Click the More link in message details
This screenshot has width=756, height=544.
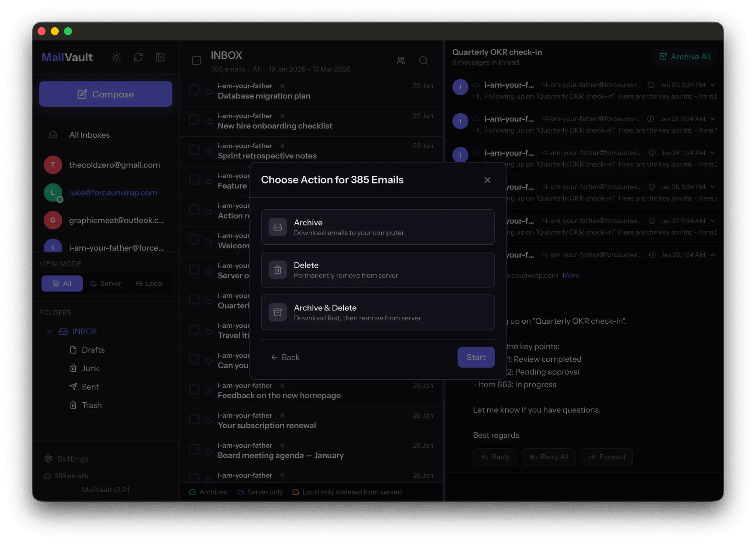pos(571,275)
